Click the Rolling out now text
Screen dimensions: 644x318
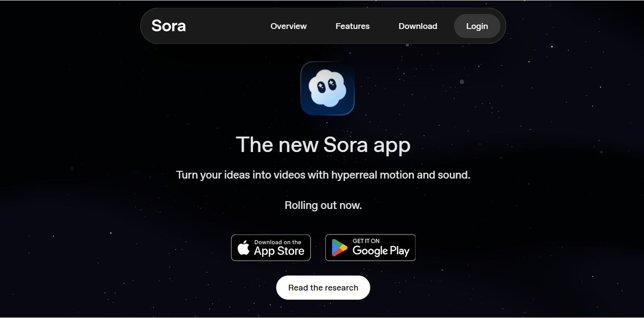323,205
